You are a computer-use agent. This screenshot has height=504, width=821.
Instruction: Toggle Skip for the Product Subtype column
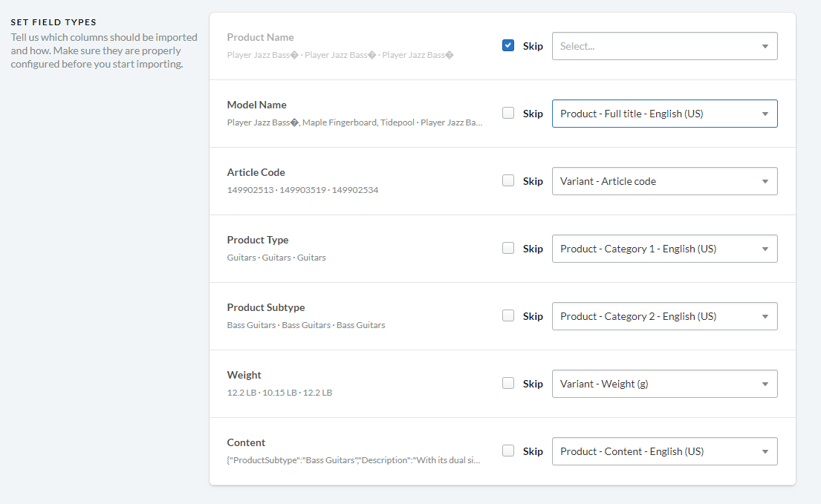click(x=508, y=316)
